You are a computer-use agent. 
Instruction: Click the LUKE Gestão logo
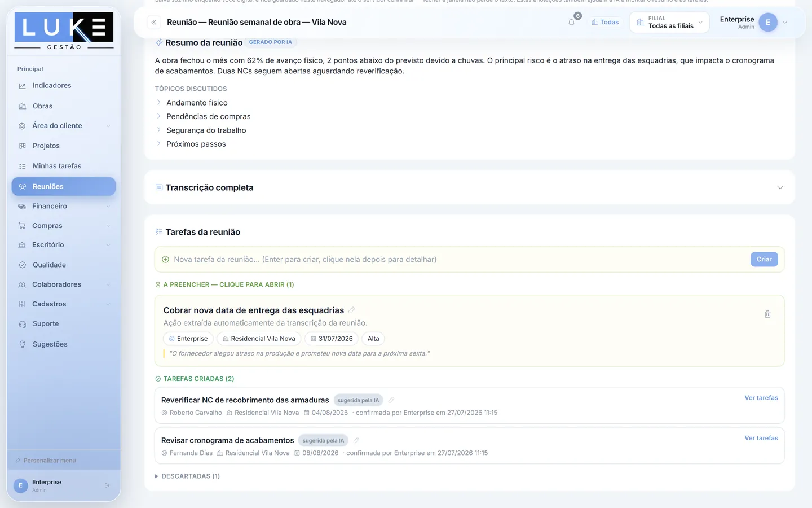click(x=64, y=31)
